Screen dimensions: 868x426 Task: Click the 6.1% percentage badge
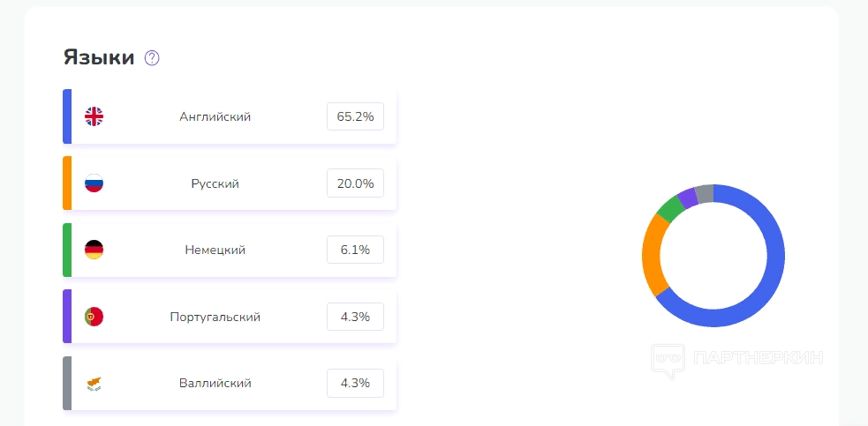click(x=355, y=250)
